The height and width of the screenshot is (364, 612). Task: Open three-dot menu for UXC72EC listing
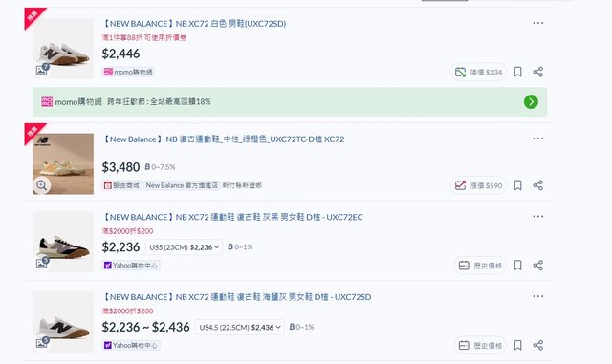[x=537, y=217]
